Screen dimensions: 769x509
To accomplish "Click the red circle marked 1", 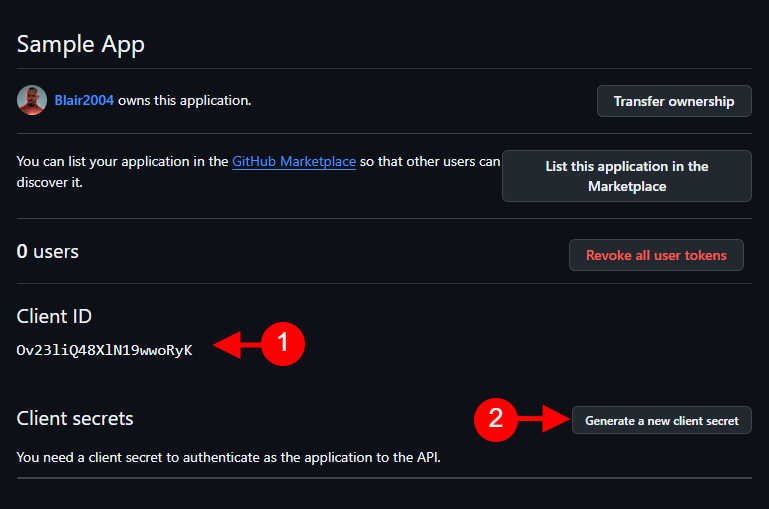I will pyautogui.click(x=283, y=344).
